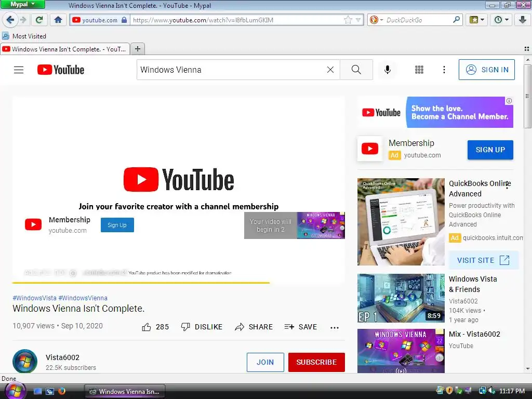Click YouTube search magnifier button
532x399 pixels.
pyautogui.click(x=356, y=70)
